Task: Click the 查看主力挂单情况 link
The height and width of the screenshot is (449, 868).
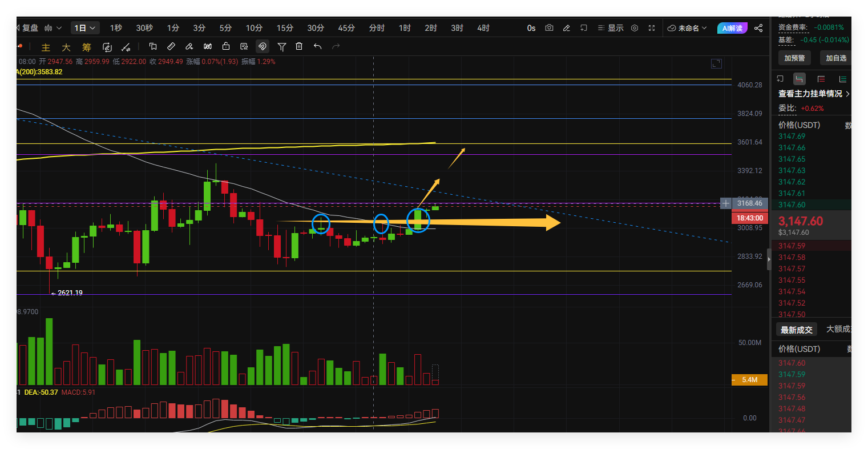Action: coord(814,94)
